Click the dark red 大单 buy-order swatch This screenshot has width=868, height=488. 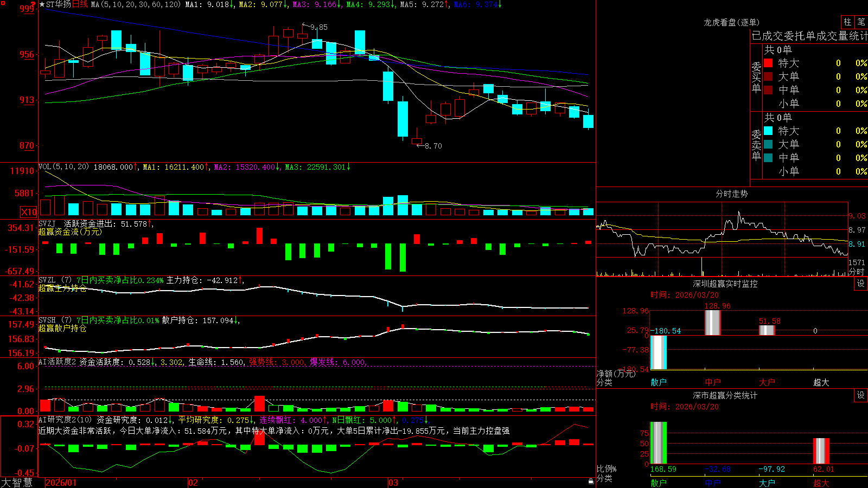[768, 76]
